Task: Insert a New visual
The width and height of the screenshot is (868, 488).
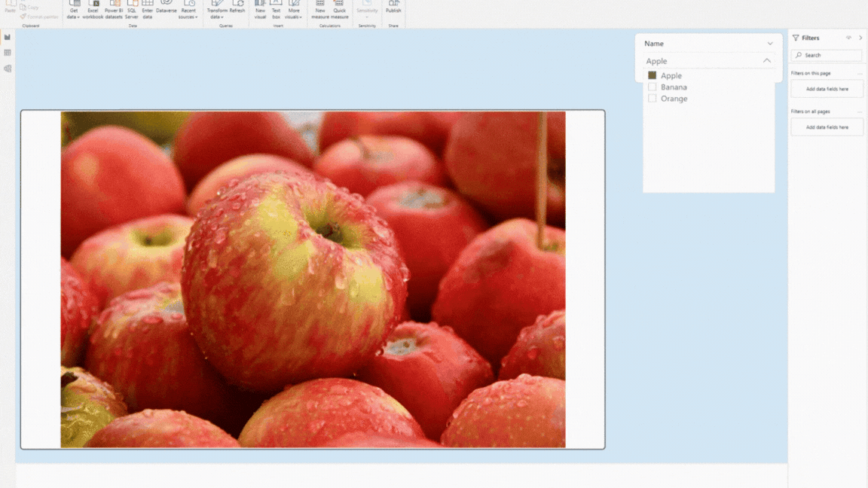Action: coord(260,11)
